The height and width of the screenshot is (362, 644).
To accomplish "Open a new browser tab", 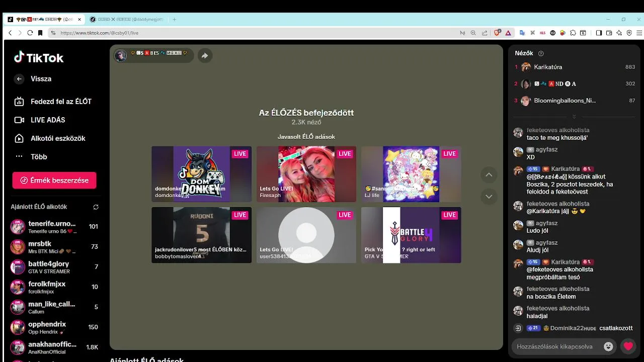I will pyautogui.click(x=174, y=20).
